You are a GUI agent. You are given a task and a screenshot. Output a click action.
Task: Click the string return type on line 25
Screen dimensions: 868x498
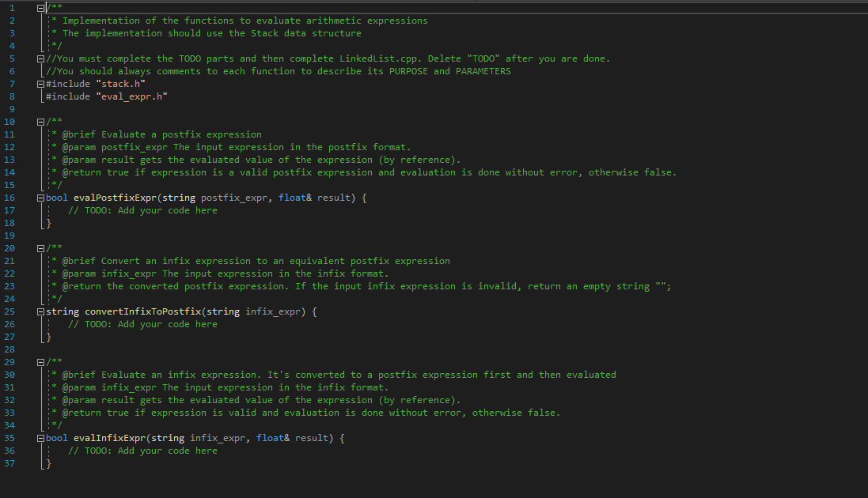point(63,311)
